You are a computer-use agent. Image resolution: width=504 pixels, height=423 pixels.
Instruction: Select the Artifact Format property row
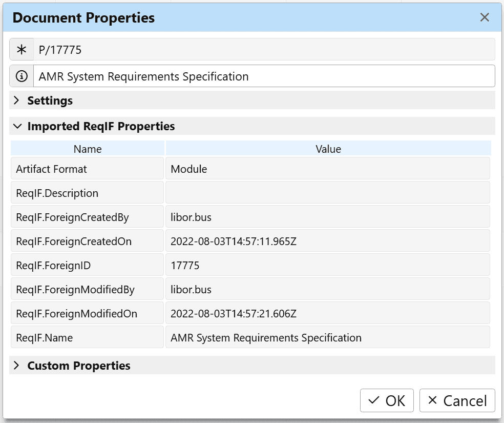pyautogui.click(x=87, y=168)
